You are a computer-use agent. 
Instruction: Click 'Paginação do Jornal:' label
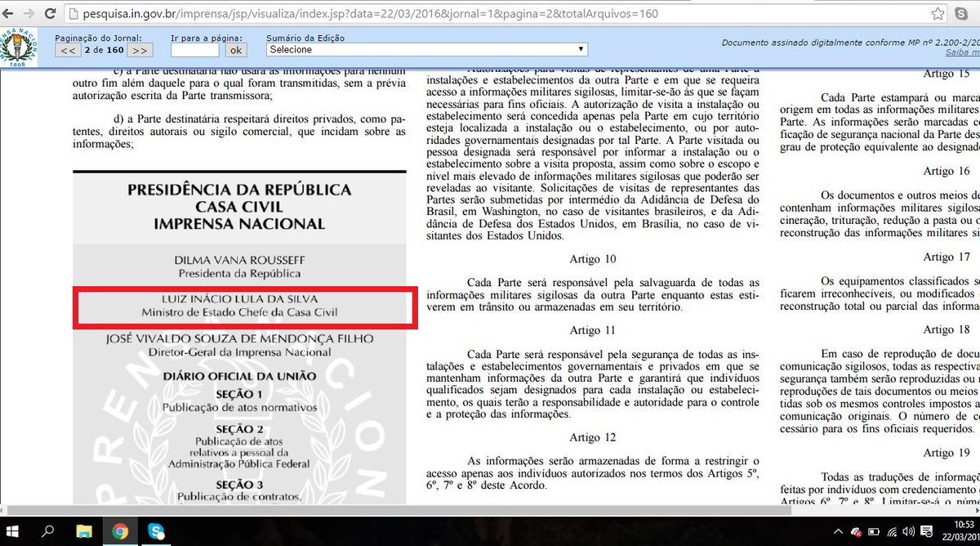[x=98, y=38]
